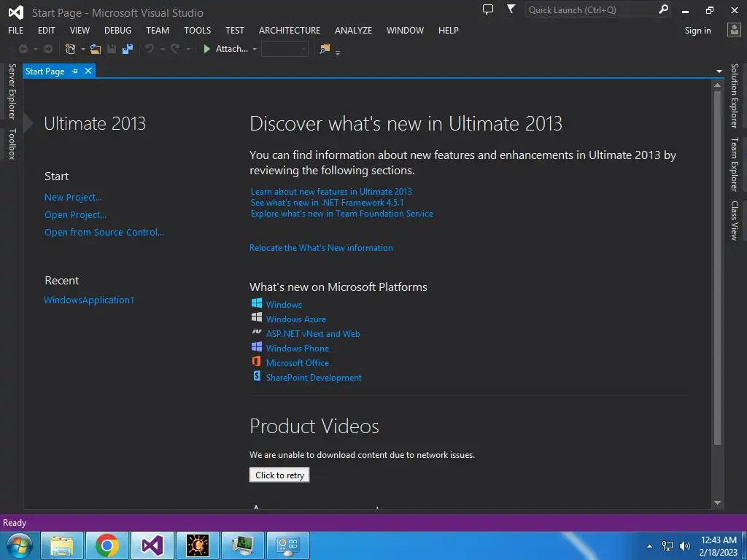Click the Click to retry button
The image size is (747, 560).
(279, 475)
